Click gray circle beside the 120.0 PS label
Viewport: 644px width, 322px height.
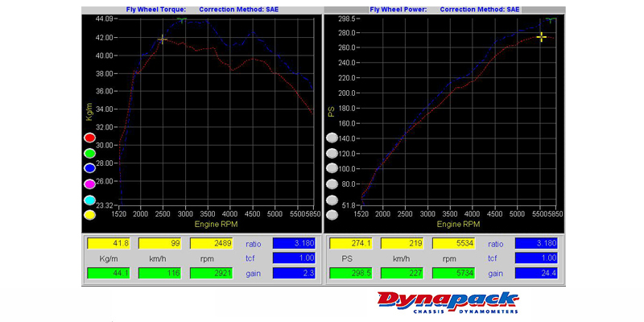pyautogui.click(x=332, y=153)
